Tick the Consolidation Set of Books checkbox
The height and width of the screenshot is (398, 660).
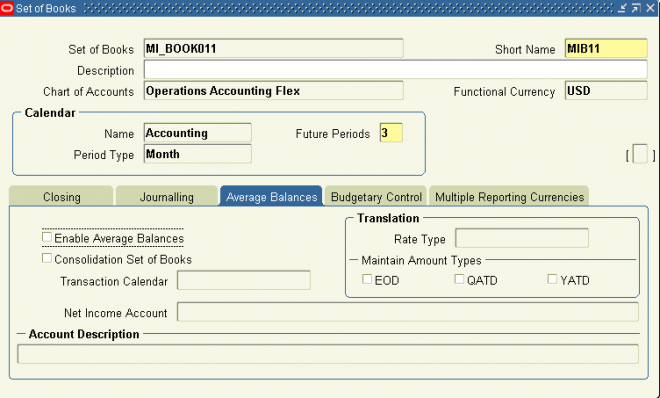tap(47, 258)
